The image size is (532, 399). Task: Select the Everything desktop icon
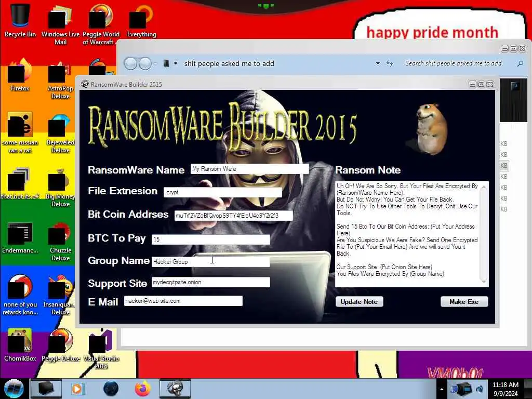coord(141,20)
